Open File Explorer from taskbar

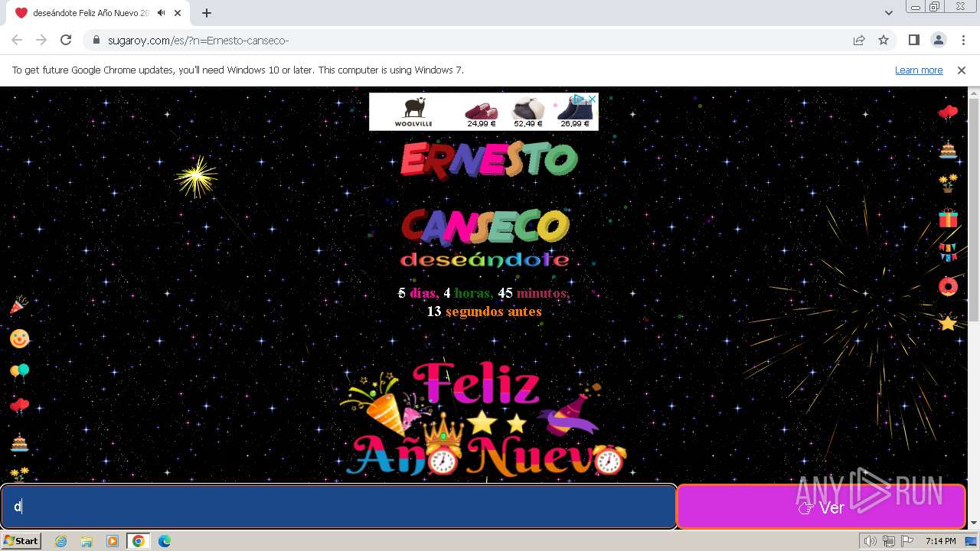tap(87, 541)
